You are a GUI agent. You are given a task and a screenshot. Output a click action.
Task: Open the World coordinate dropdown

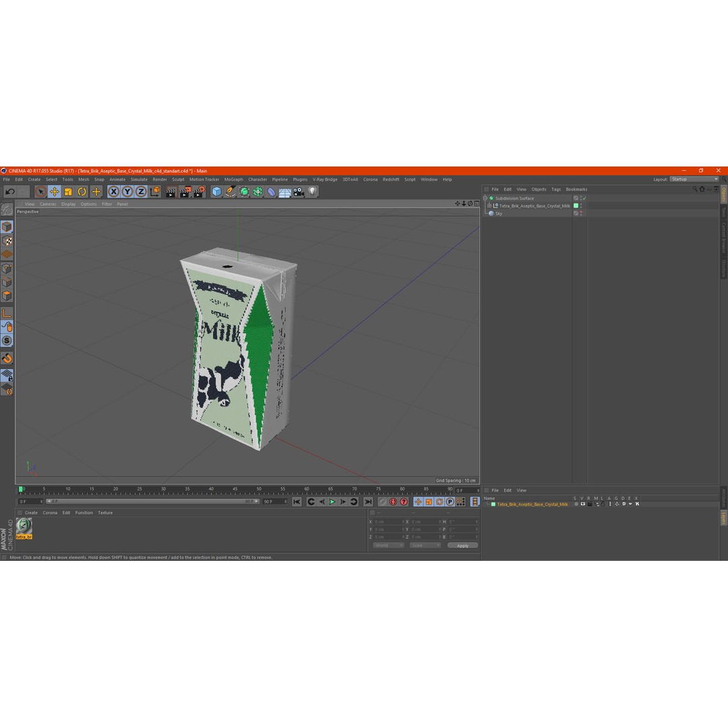388,545
